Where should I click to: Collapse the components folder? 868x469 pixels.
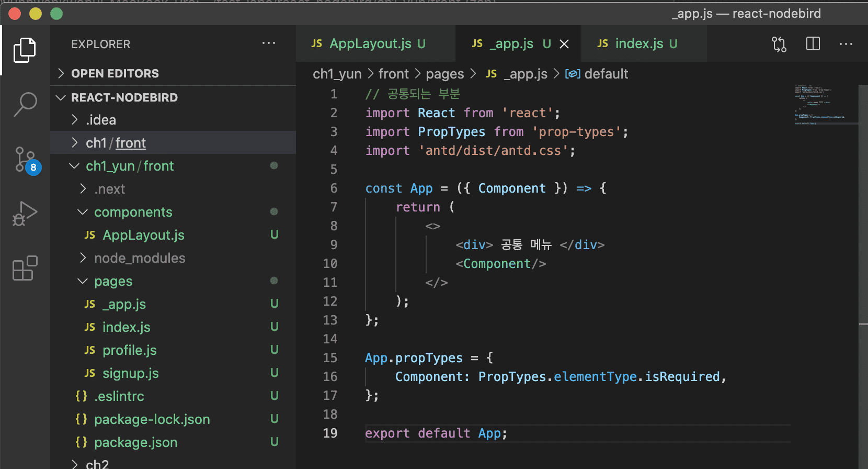click(133, 212)
